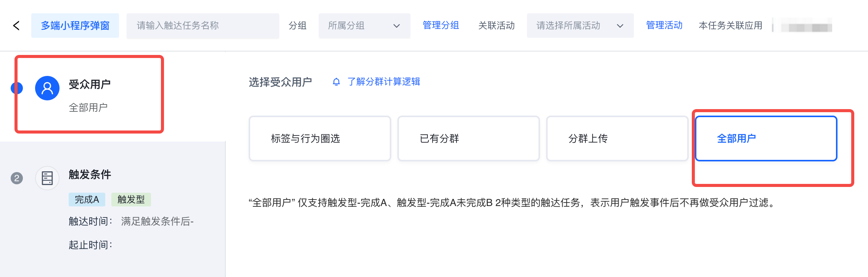The image size is (868, 277).
Task: Focus the task name input field
Action: (203, 26)
